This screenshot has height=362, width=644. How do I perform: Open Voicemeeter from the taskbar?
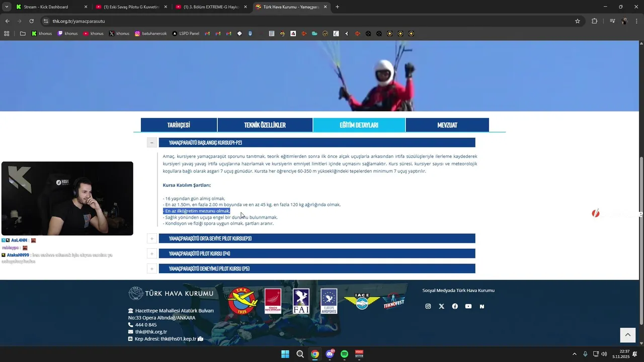359,354
